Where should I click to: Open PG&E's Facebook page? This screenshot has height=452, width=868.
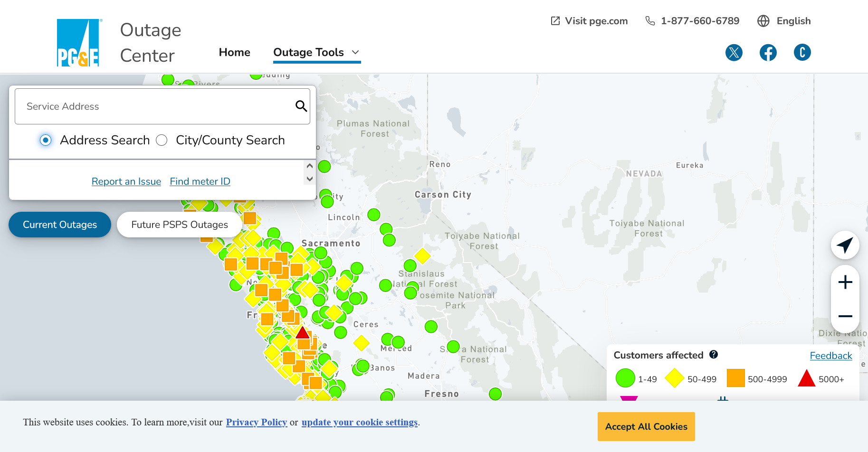click(x=768, y=52)
